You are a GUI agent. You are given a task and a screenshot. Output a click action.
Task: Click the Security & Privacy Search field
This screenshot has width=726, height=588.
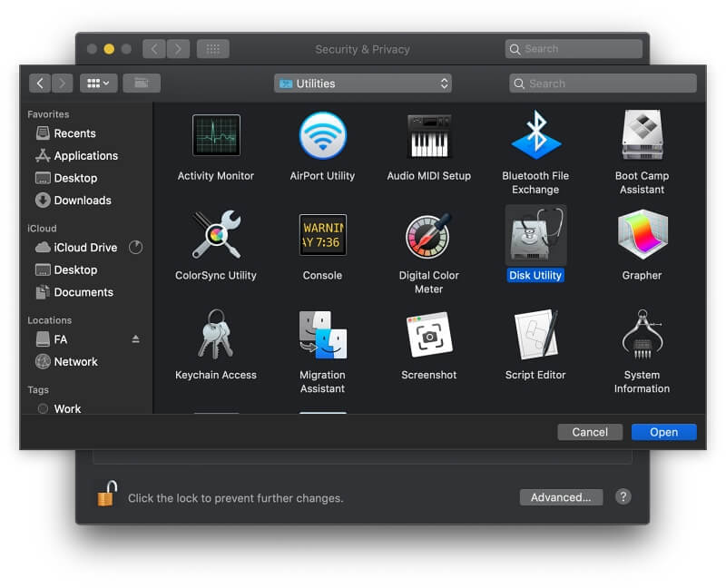[x=574, y=49]
